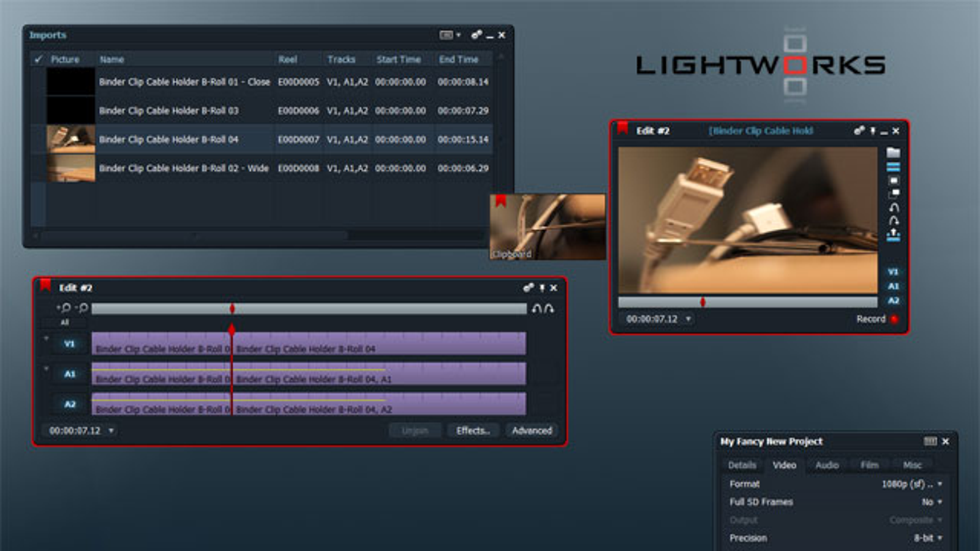Click the viewer scrub bar position marker
Screen dimensions: 980x551
(703, 302)
